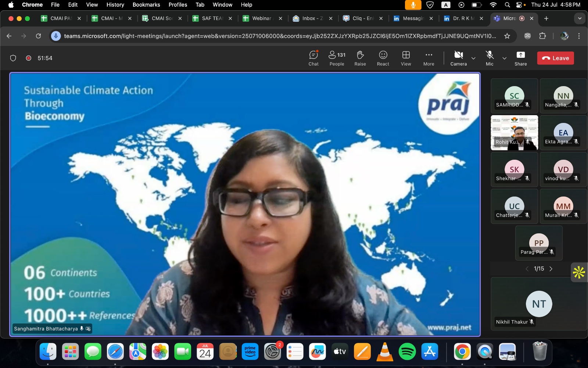Open the Bookmarks menu in menu bar

[146, 5]
